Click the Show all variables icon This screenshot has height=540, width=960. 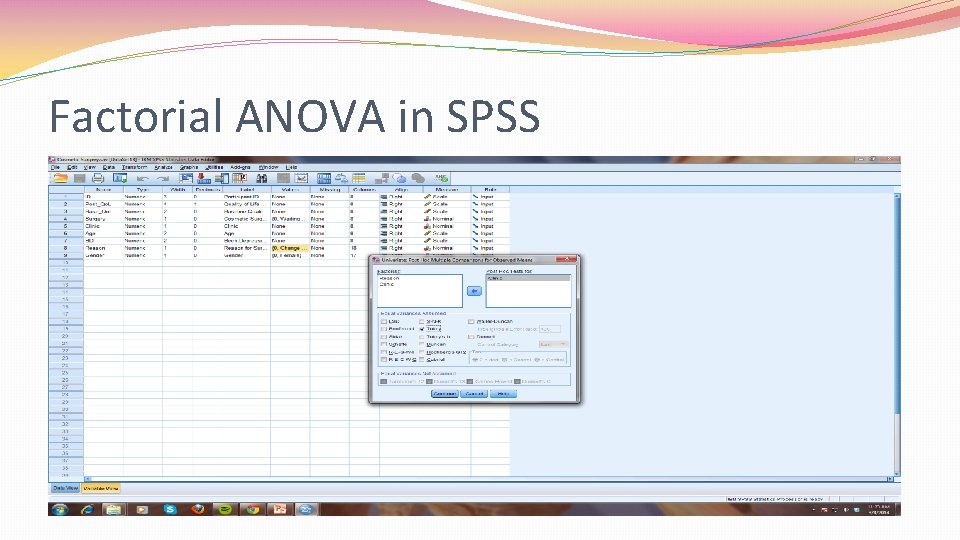[418, 178]
